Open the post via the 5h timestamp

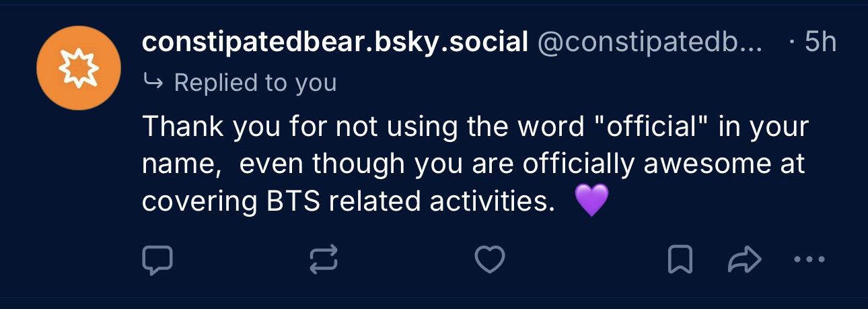[820, 43]
